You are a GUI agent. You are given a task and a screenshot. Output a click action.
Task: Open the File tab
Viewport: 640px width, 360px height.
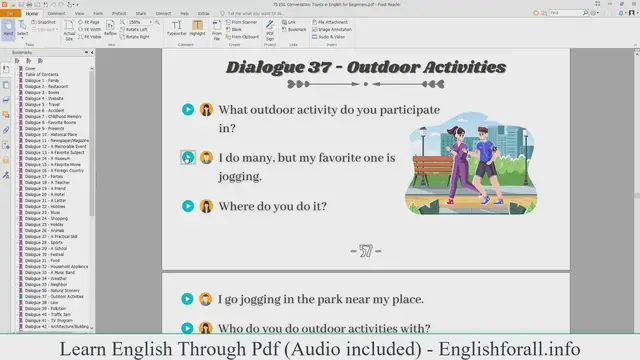pos(10,13)
